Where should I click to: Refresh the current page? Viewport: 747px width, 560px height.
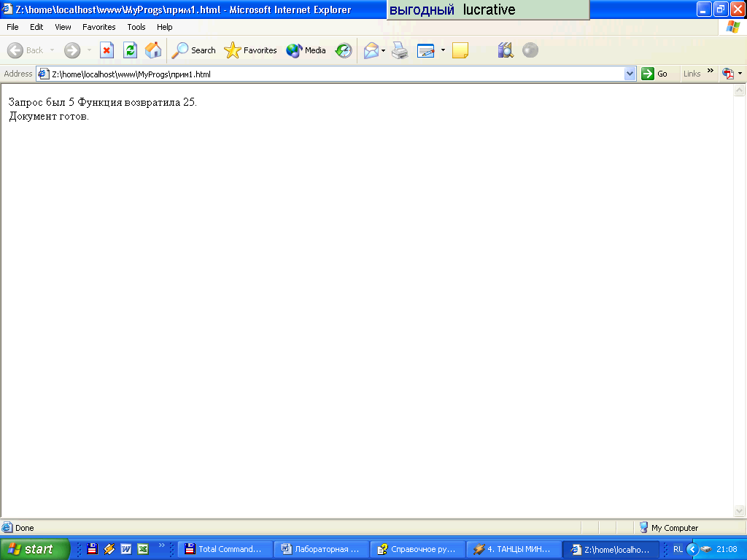click(130, 50)
